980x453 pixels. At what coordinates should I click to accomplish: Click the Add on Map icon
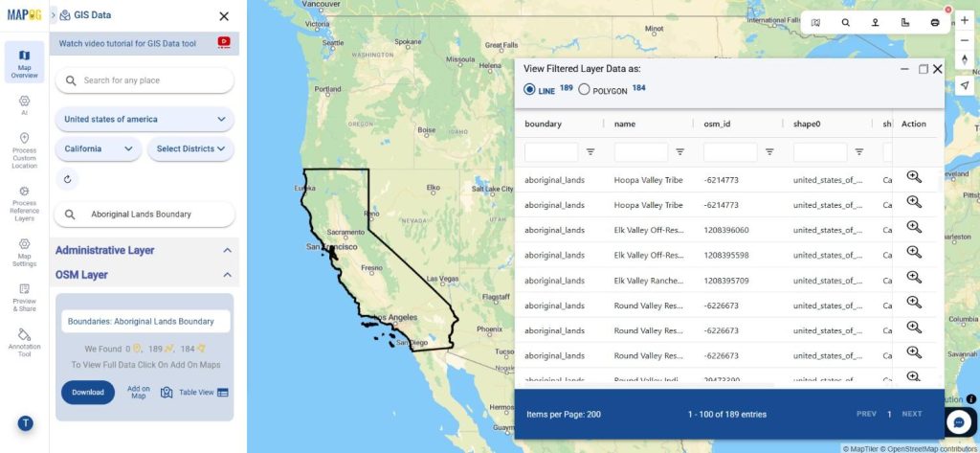point(167,393)
